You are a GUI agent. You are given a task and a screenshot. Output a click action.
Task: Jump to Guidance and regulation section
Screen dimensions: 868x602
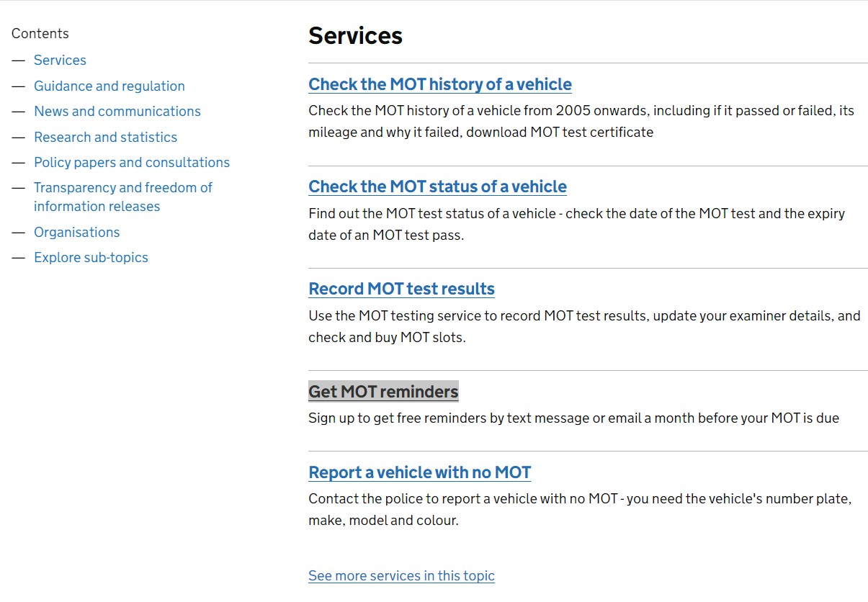pos(109,86)
